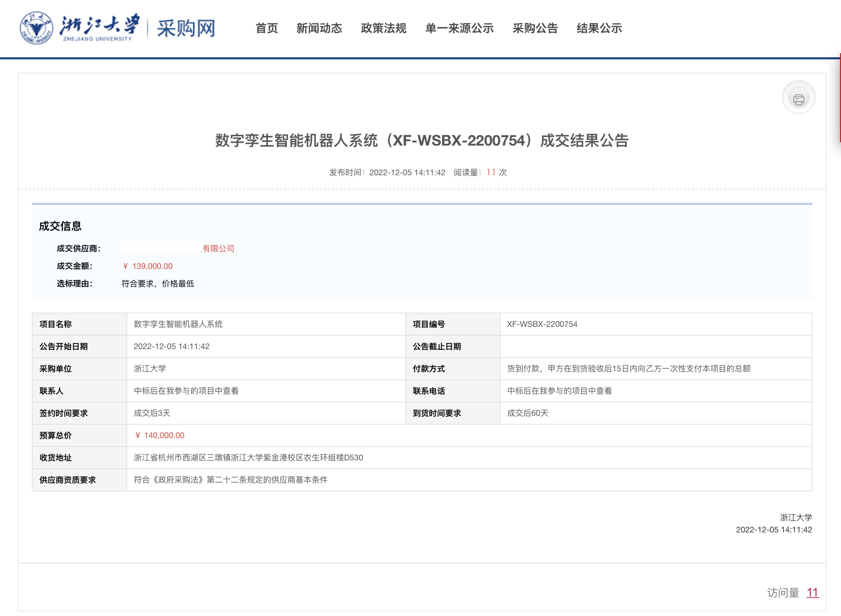This screenshot has height=616, width=841.
Task: Click the budget value ¥140,000.00
Action: pos(159,435)
